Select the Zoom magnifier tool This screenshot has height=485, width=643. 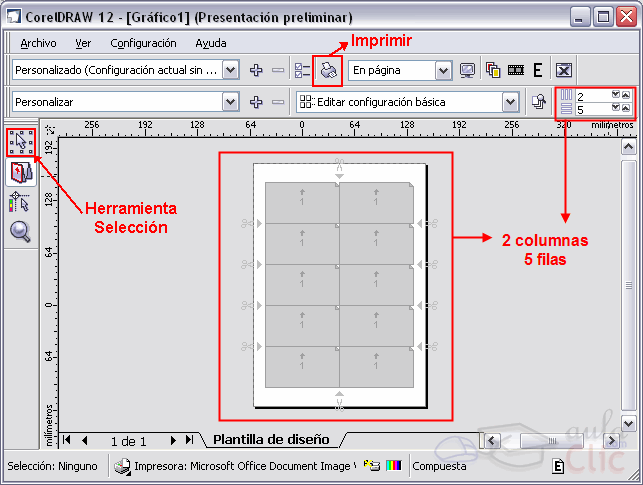tap(20, 232)
